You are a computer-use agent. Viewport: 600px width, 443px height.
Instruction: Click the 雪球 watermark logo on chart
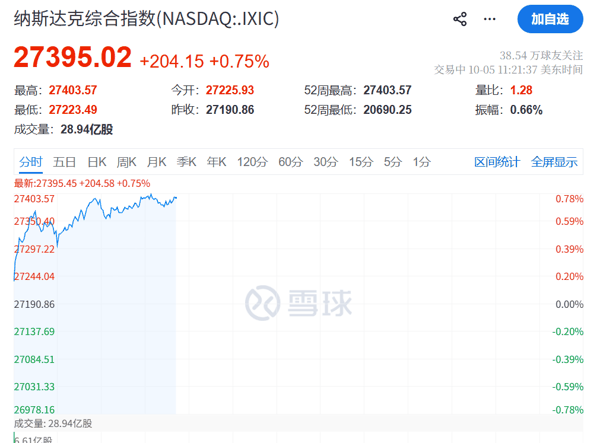pos(298,303)
